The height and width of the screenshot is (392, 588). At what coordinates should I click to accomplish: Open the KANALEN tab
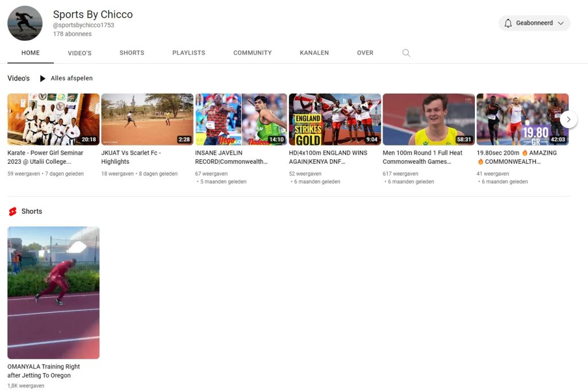(314, 52)
